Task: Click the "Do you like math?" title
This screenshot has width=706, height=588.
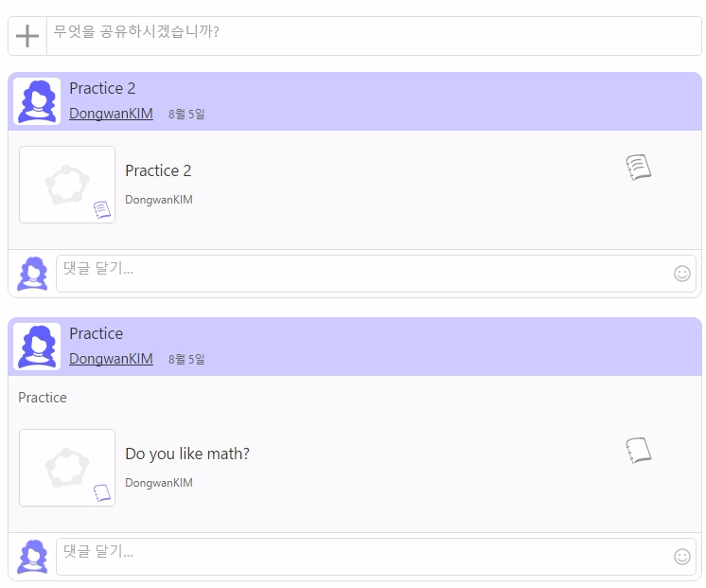Action: (x=187, y=454)
